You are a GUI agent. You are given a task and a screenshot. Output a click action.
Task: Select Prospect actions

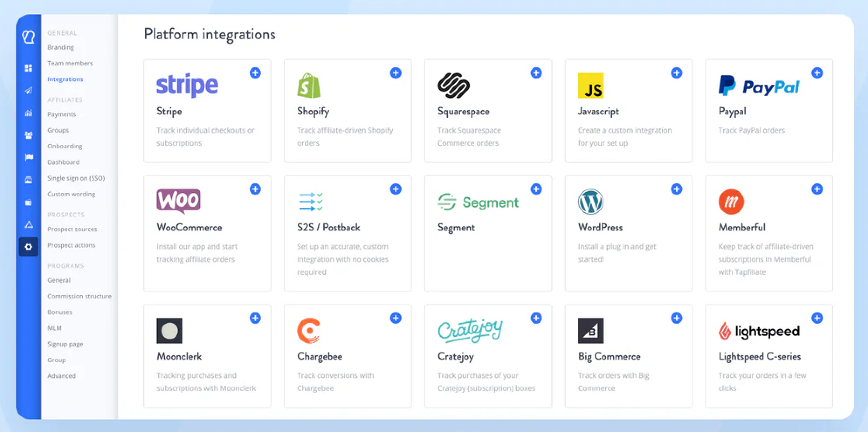72,245
